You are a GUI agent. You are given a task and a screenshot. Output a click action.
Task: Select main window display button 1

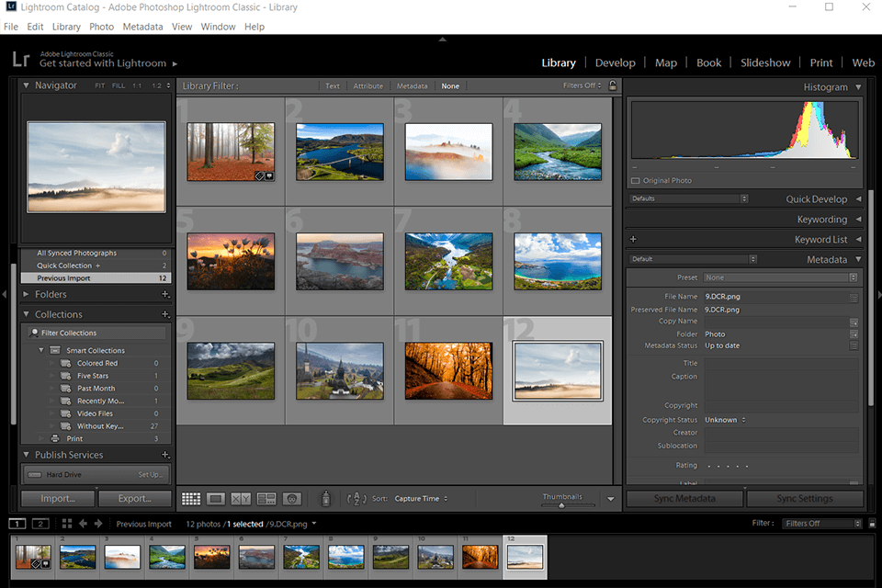[17, 524]
